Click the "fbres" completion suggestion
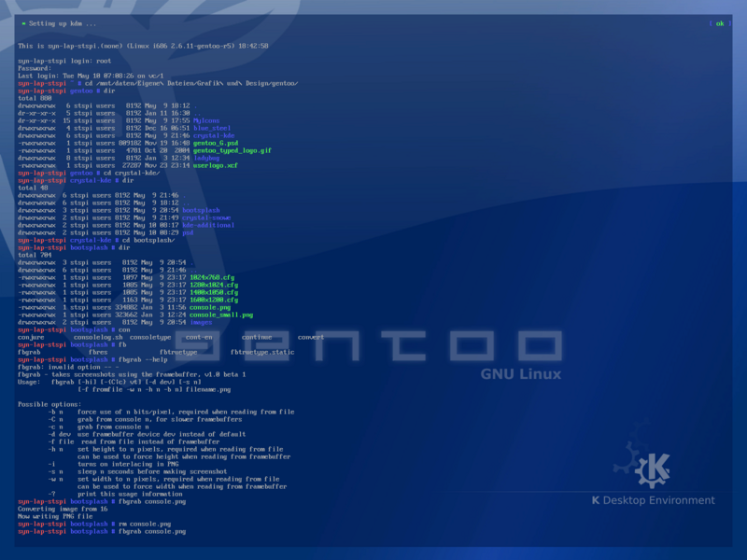Image resolution: width=747 pixels, height=560 pixels. (x=98, y=352)
